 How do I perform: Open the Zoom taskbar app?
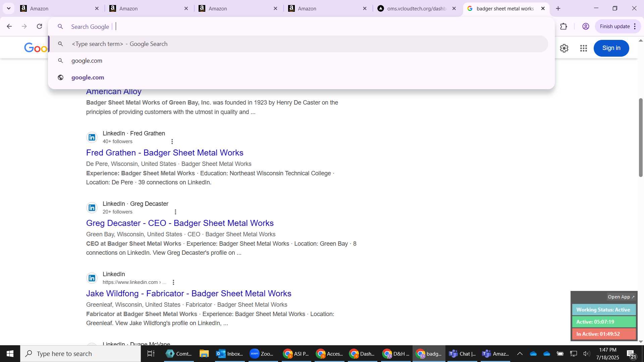click(x=262, y=354)
